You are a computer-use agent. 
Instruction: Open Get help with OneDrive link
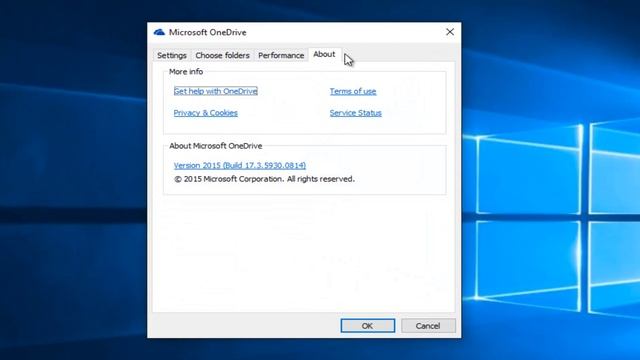(216, 91)
